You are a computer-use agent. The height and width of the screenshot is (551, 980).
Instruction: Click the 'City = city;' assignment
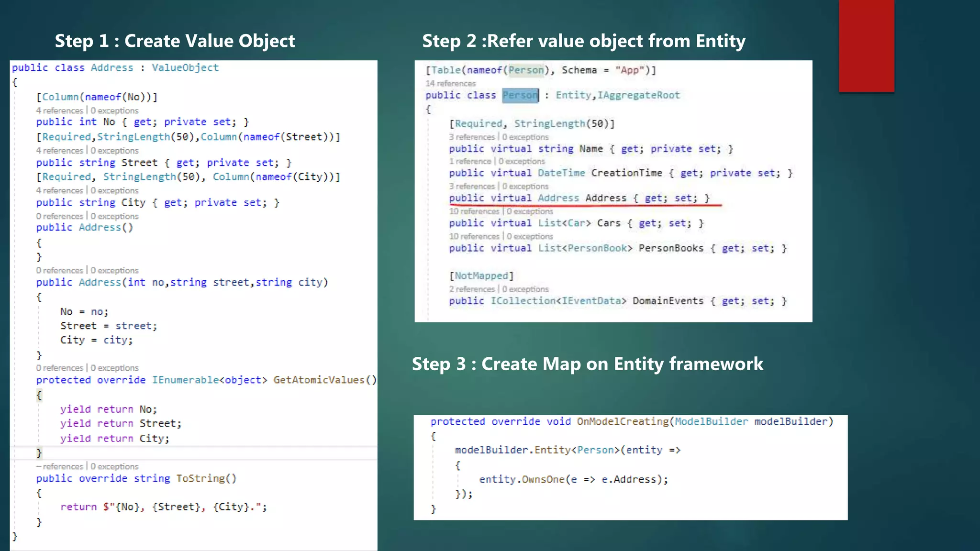tap(97, 340)
